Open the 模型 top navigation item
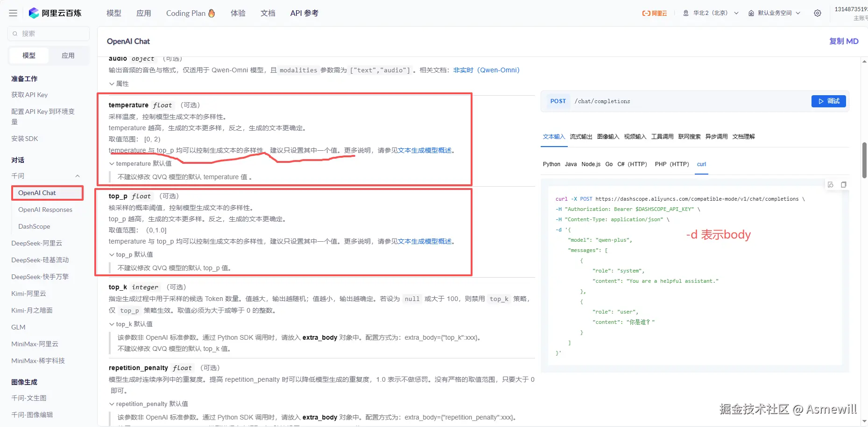Image resolution: width=868 pixels, height=427 pixels. pos(114,13)
